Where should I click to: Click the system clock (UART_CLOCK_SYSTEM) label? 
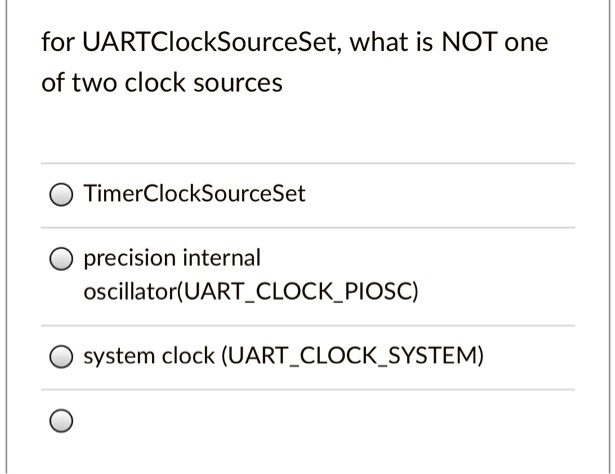284,356
